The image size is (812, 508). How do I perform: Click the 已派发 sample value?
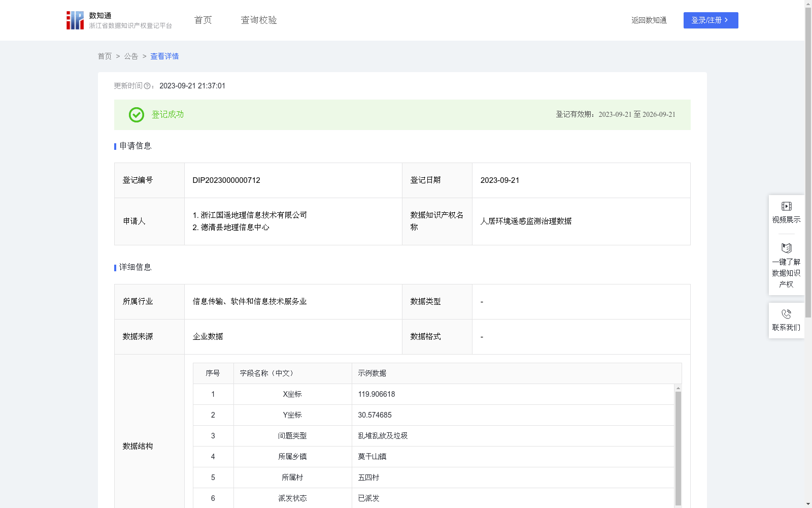(368, 498)
